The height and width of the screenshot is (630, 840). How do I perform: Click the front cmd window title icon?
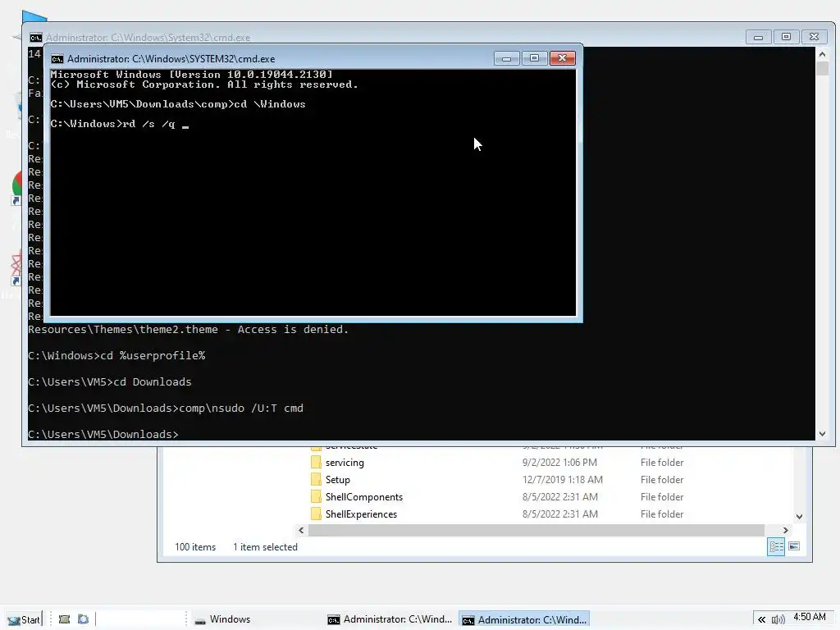pyautogui.click(x=57, y=59)
